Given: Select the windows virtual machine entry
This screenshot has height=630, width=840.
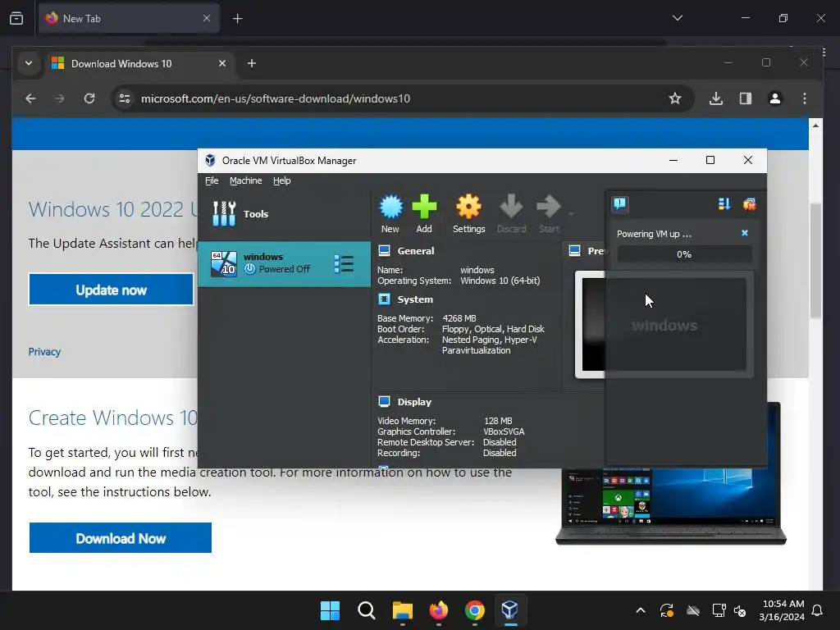Looking at the screenshot, I should tap(284, 263).
